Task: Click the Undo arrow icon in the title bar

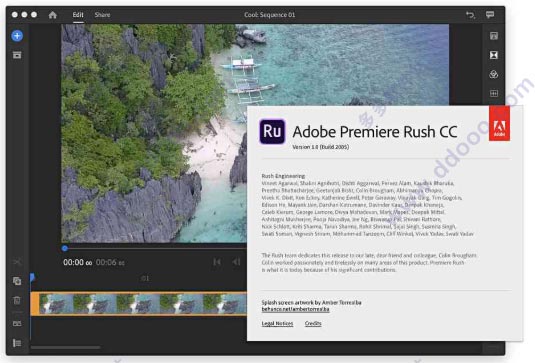Action: tap(471, 15)
